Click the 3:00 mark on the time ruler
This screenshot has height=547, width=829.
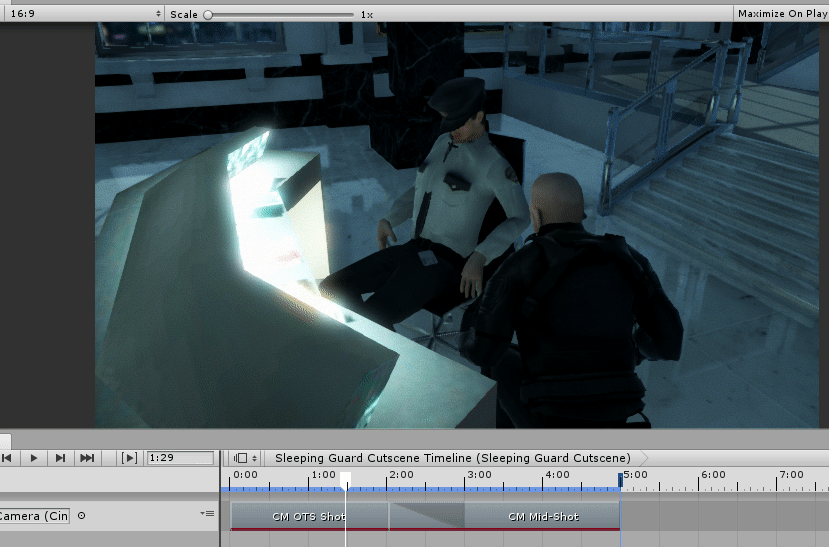point(480,475)
